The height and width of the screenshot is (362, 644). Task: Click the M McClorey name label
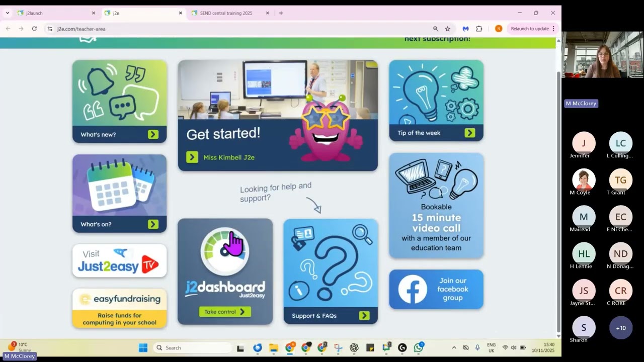click(x=581, y=103)
